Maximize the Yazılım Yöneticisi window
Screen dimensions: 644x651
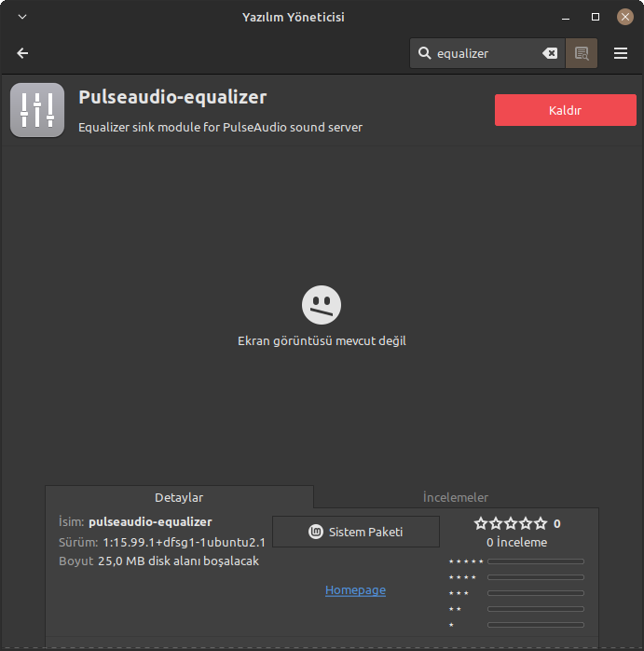596,17
